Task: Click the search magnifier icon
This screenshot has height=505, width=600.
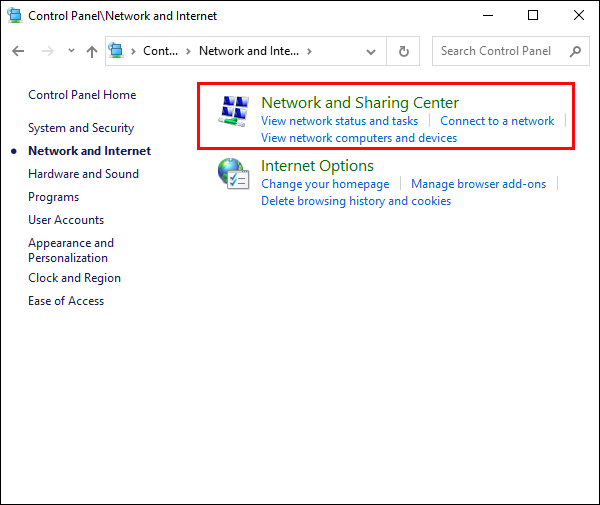Action: [575, 51]
